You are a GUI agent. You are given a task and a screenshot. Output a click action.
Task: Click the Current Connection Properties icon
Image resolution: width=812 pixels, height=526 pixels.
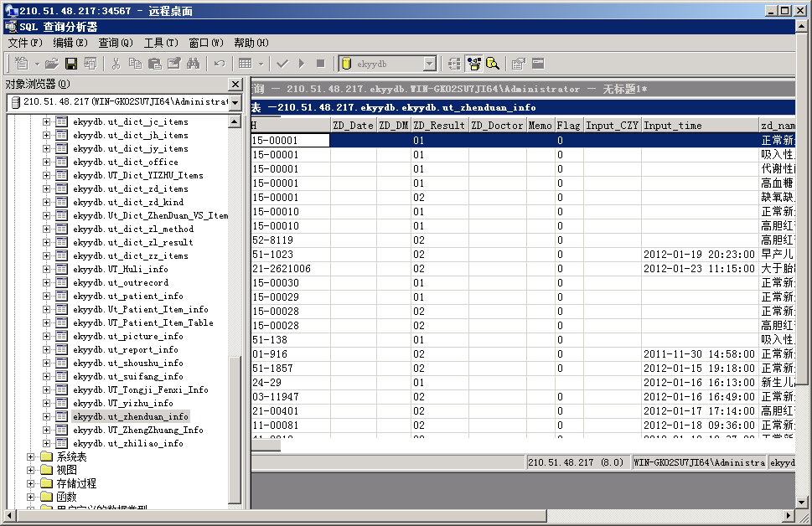click(519, 64)
